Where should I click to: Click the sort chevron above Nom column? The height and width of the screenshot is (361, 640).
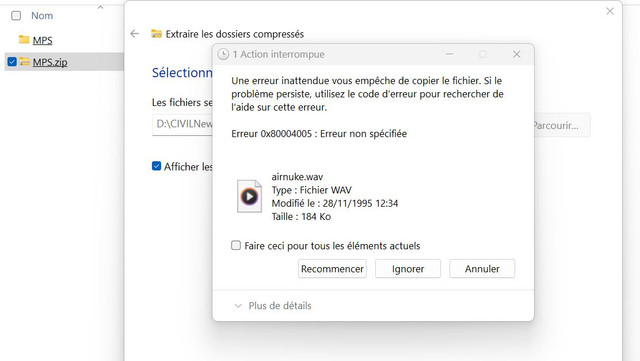[100, 7]
